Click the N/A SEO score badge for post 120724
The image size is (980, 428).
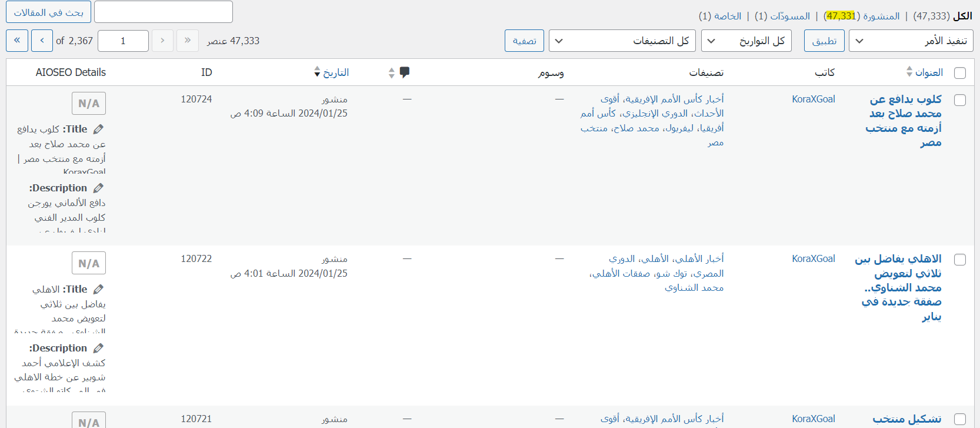point(89,104)
